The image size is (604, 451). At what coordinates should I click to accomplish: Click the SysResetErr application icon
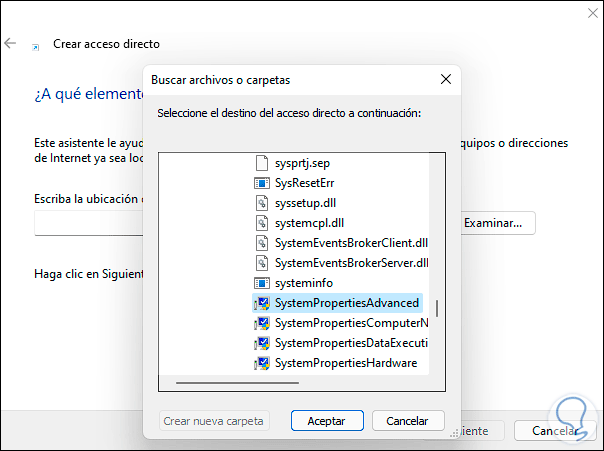pyautogui.click(x=263, y=183)
